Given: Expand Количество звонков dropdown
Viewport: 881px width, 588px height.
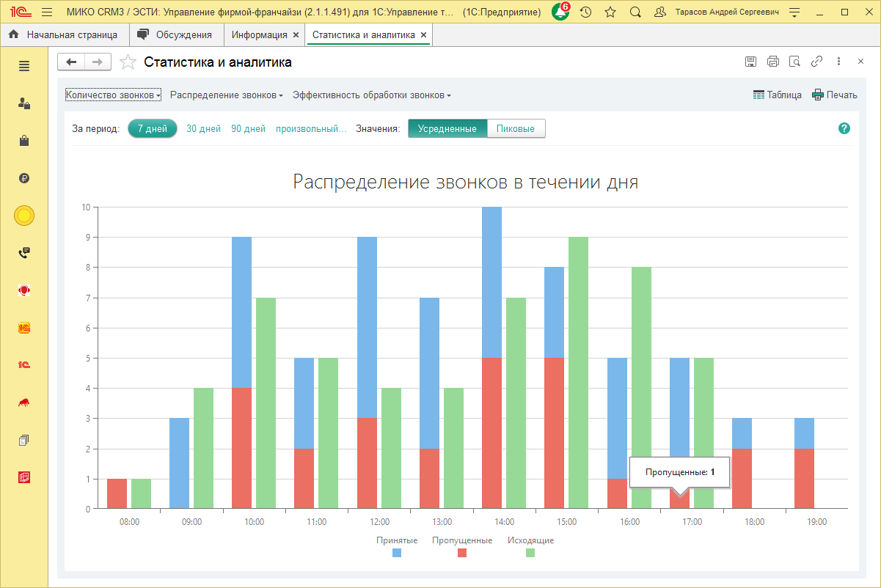Looking at the screenshot, I should click(x=113, y=95).
